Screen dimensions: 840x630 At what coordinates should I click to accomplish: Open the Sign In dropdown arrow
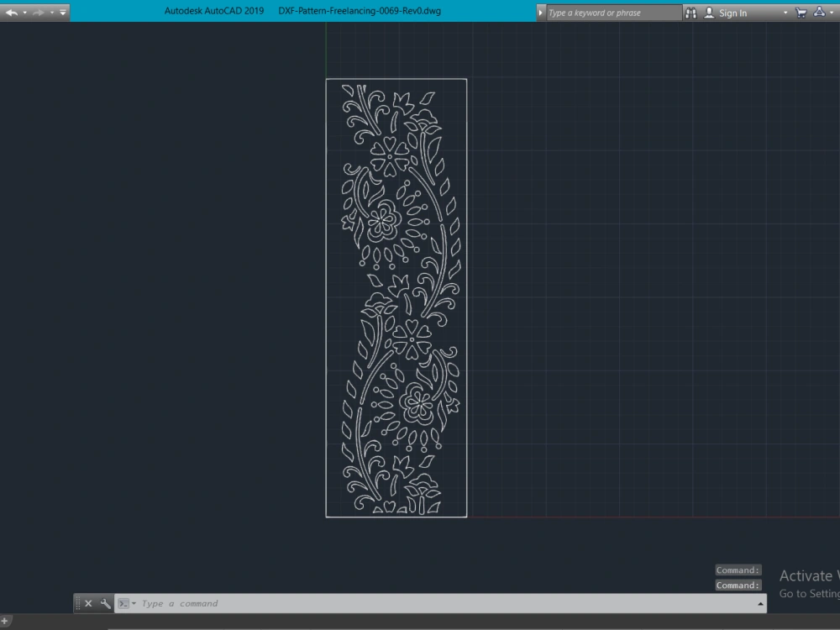click(785, 12)
